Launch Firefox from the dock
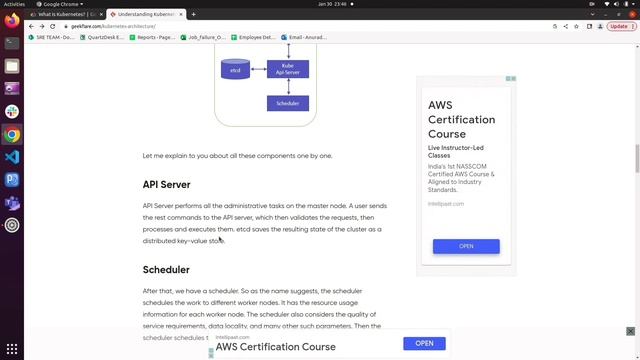The width and height of the screenshot is (640, 360). coord(12,20)
